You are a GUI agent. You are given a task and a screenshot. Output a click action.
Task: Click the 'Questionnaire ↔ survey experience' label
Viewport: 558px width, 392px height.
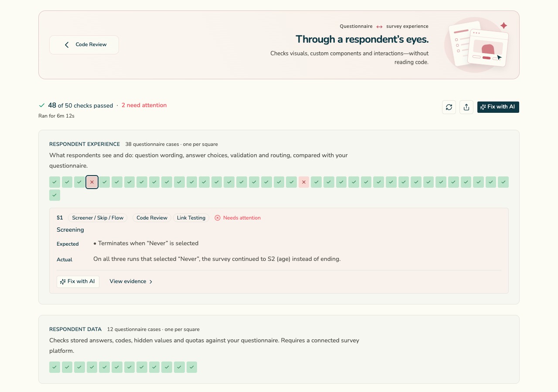point(384,26)
